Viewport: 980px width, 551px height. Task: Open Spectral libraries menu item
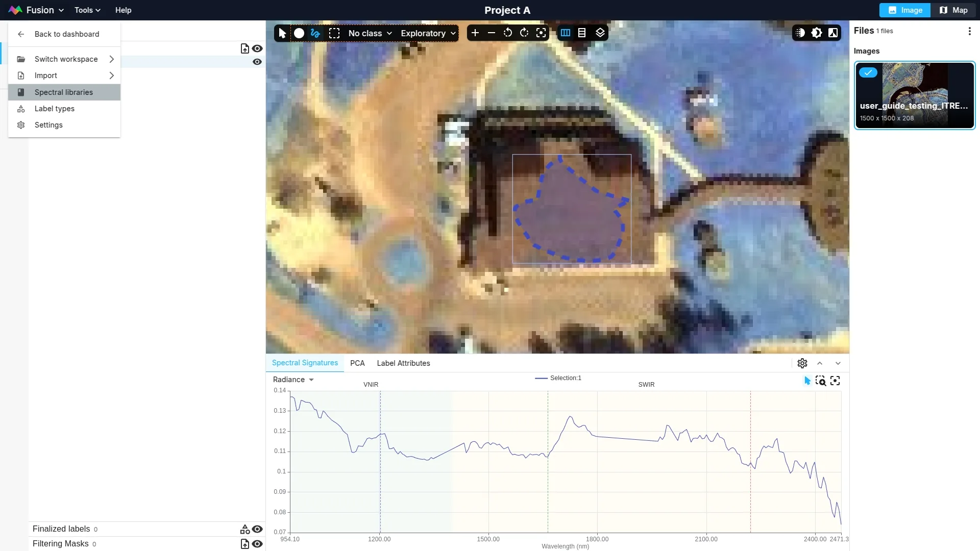click(x=64, y=92)
